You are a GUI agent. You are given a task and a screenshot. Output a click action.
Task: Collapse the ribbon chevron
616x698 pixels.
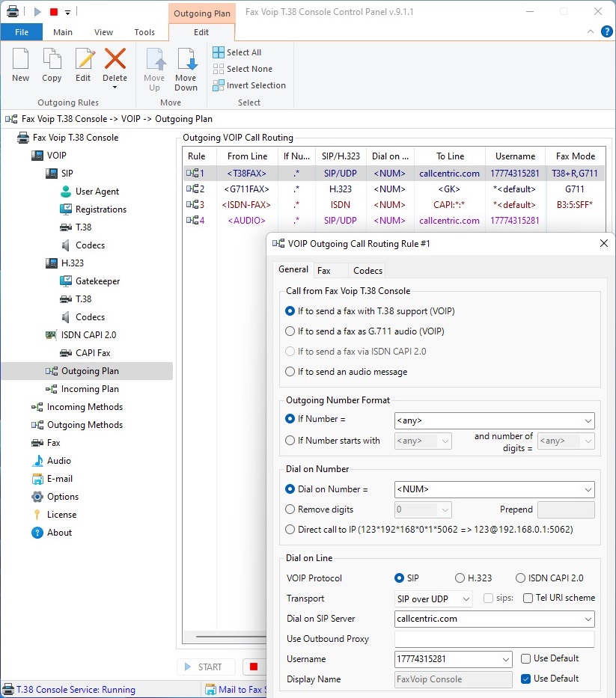(x=590, y=31)
